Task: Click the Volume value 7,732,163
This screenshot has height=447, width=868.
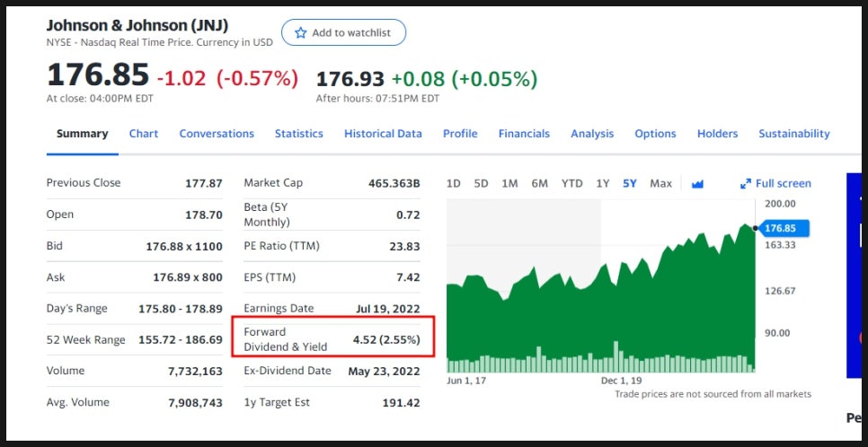Action: pyautogui.click(x=195, y=372)
